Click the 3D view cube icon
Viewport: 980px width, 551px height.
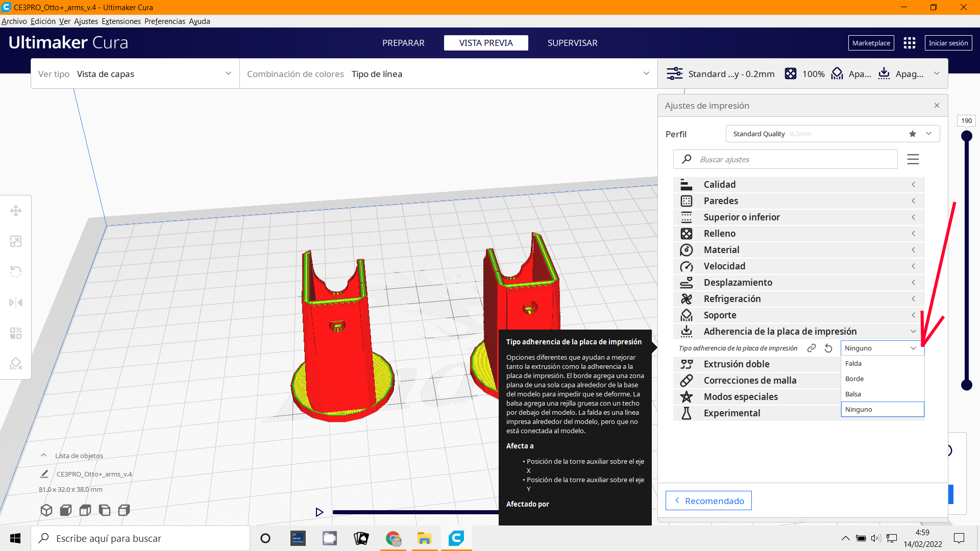46,510
